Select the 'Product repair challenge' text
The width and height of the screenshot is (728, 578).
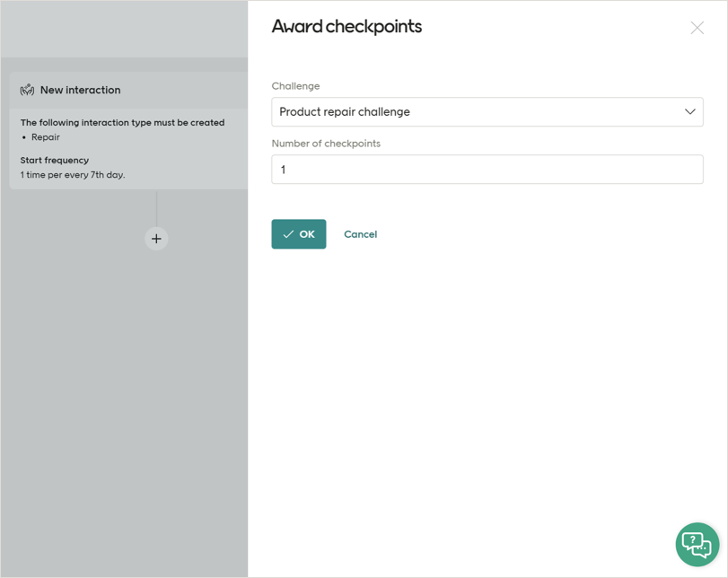pos(345,112)
